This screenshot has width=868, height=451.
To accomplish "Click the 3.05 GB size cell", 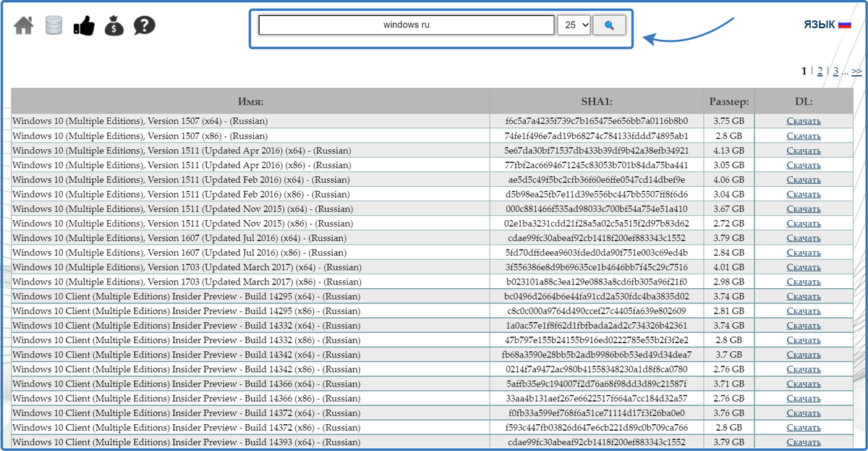I will point(729,165).
